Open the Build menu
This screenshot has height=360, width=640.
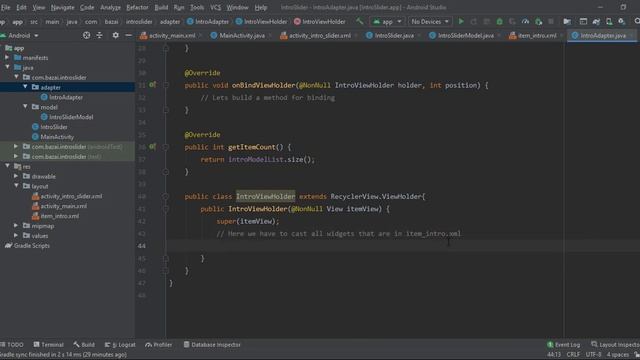pyautogui.click(x=161, y=7)
